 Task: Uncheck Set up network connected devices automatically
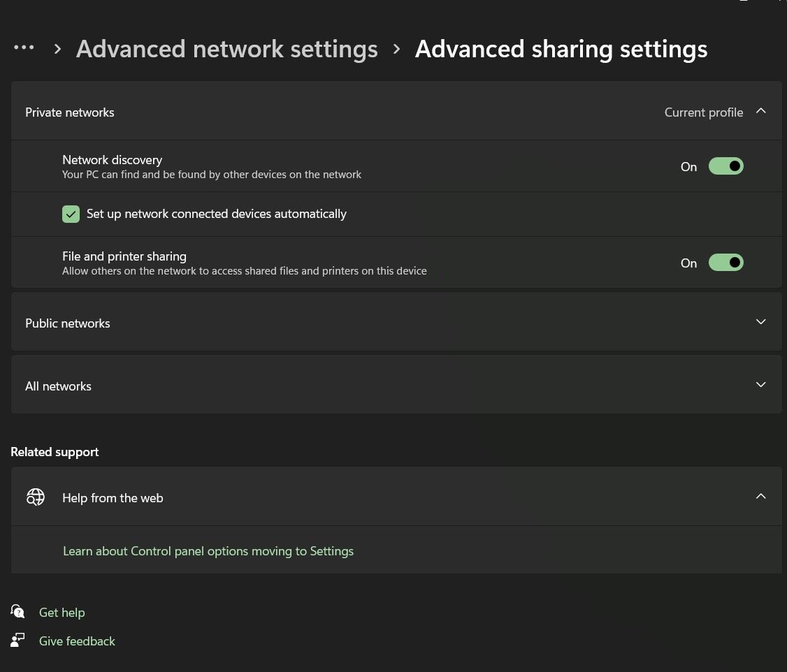(71, 214)
